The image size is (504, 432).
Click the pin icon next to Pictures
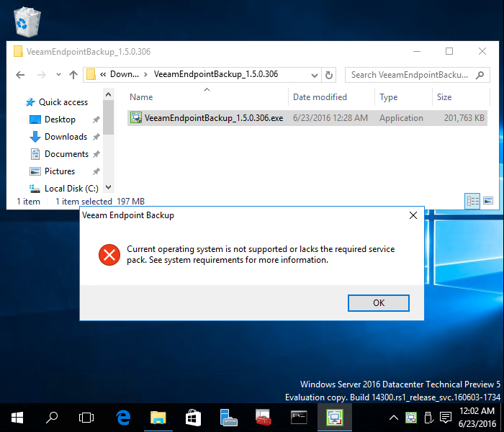[96, 171]
